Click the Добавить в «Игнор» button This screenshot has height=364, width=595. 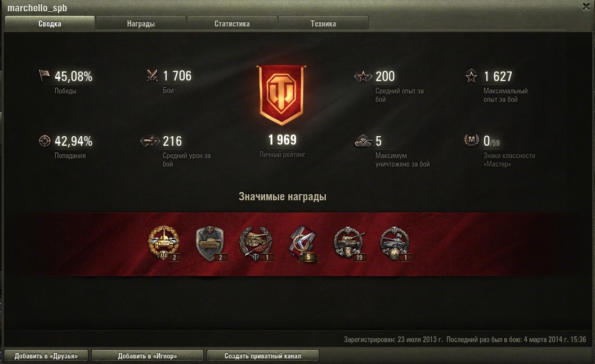pos(147,356)
